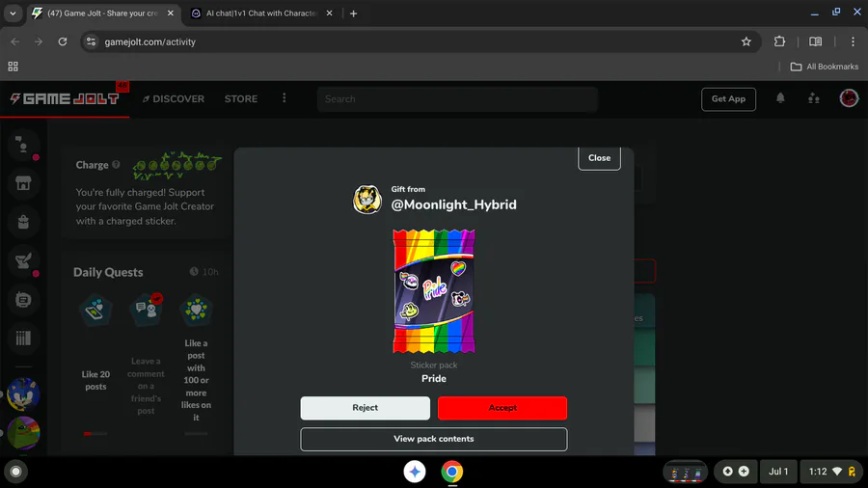Open the notifications bell

780,98
